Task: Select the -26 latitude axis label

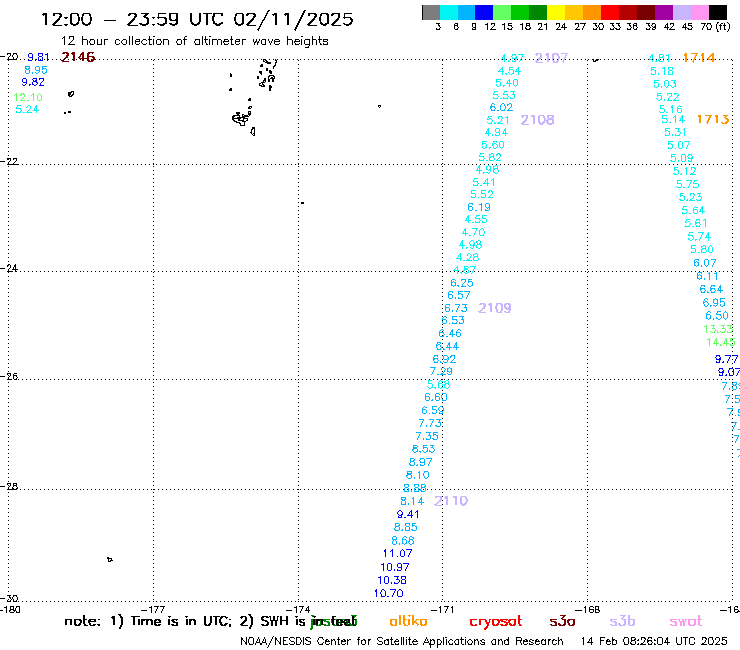Action: pyautogui.click(x=9, y=376)
